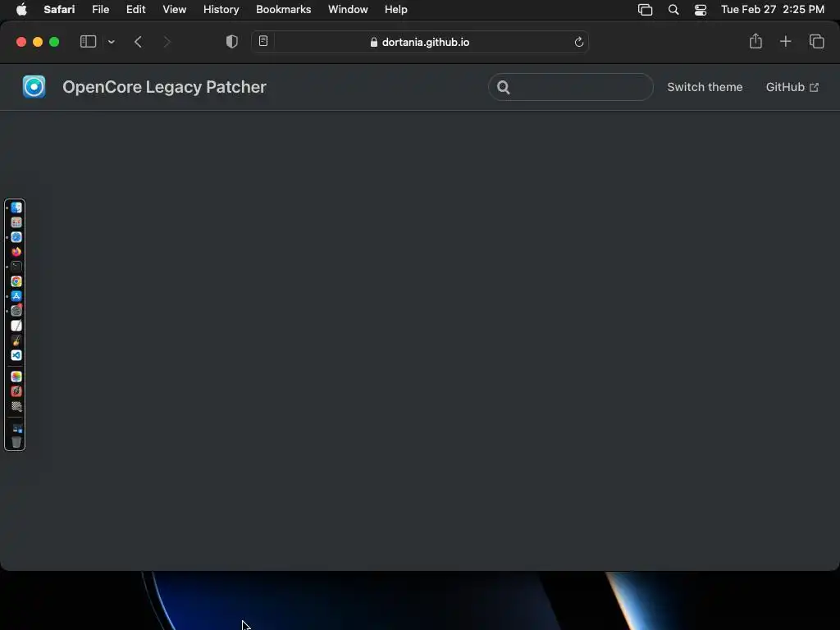Open the File menu
The image size is (840, 630).
tap(100, 10)
